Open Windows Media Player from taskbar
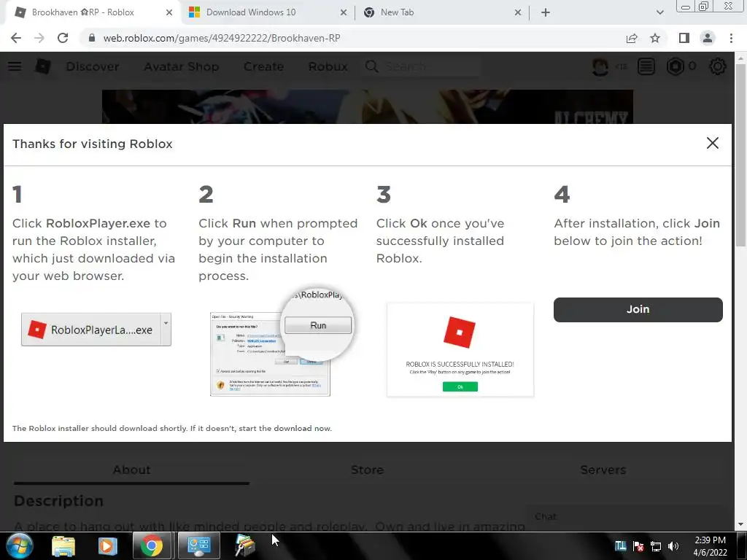The image size is (747, 560). 108,545
